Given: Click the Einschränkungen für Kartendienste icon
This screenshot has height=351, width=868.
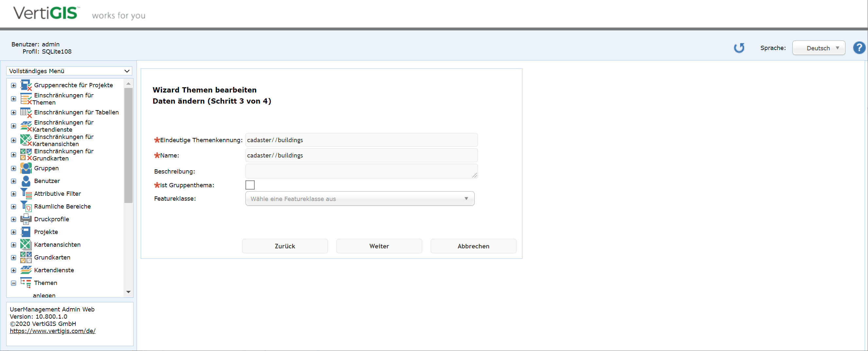Looking at the screenshot, I should coord(26,126).
